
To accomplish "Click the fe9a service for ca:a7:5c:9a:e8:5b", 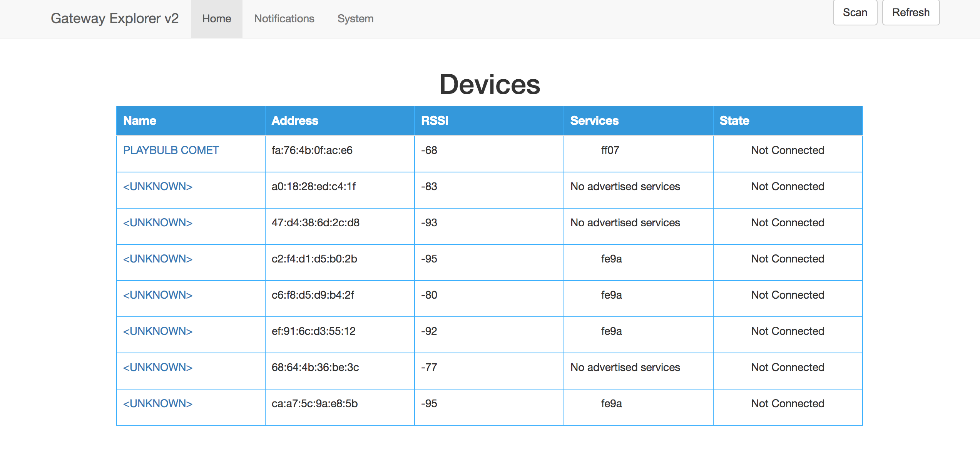I will click(612, 403).
